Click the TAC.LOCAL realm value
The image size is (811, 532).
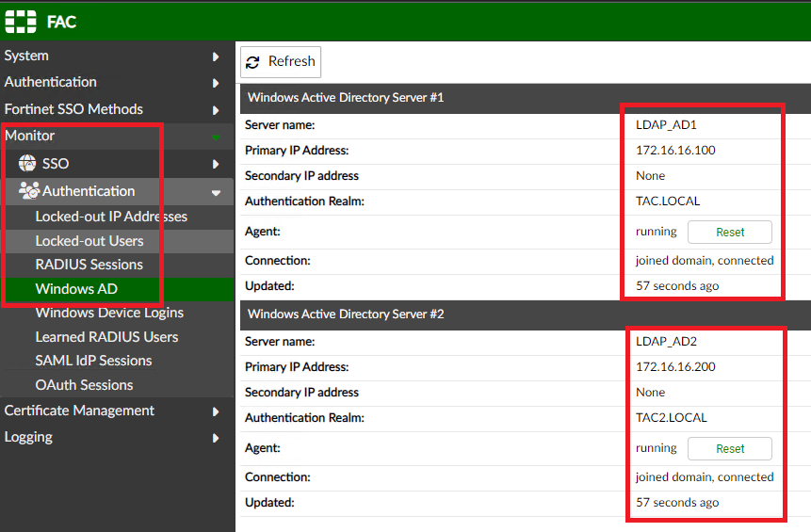pyautogui.click(x=668, y=202)
